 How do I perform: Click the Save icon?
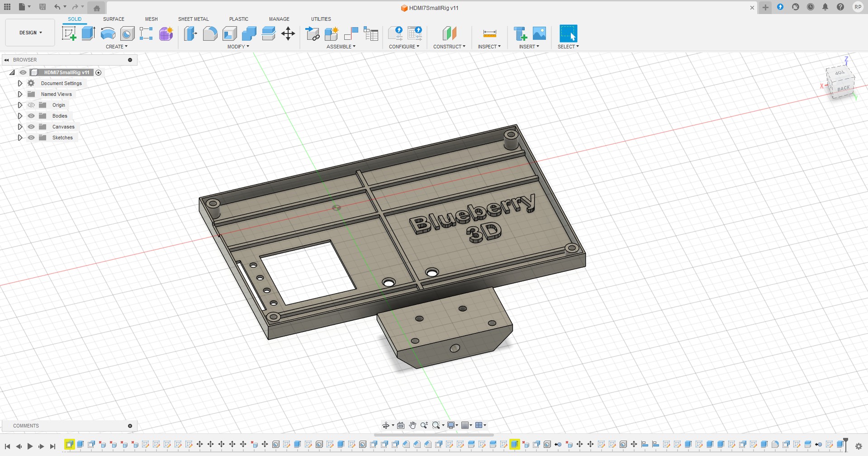(42, 7)
